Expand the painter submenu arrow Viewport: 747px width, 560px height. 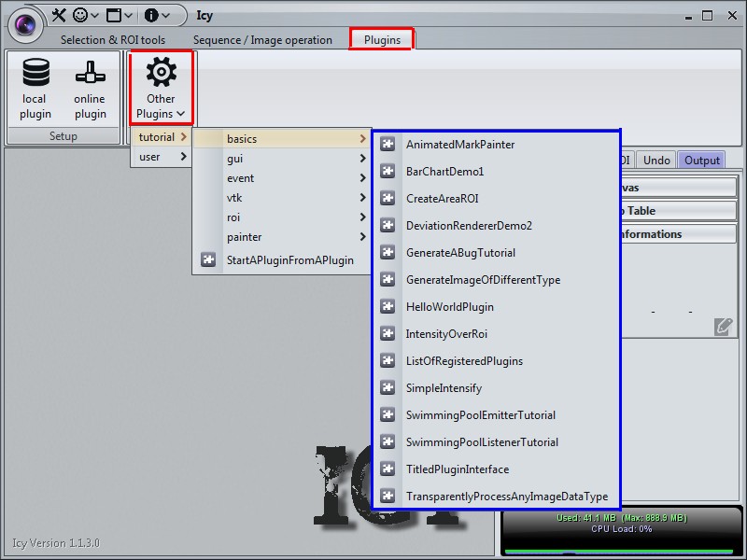[x=362, y=237]
